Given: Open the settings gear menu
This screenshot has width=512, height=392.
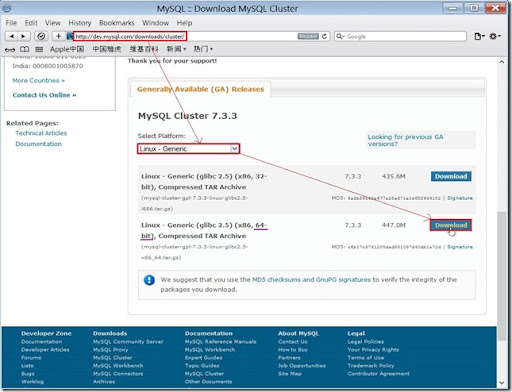Looking at the screenshot, I should click(x=495, y=36).
